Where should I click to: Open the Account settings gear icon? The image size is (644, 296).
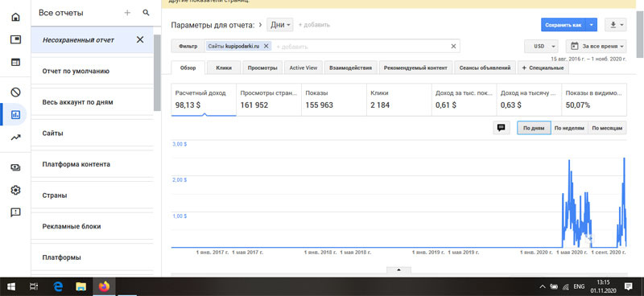click(x=15, y=190)
